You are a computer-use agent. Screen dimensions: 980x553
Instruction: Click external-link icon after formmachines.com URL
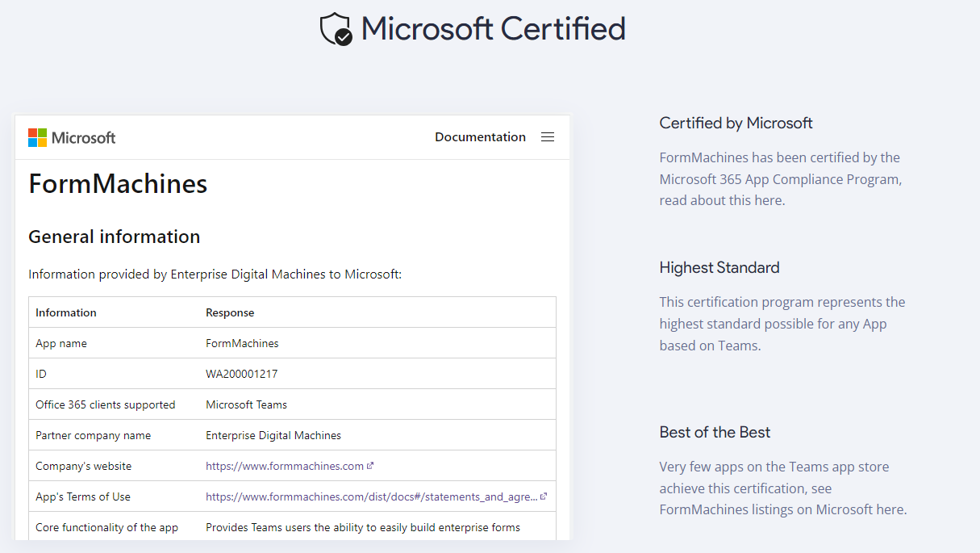pyautogui.click(x=370, y=466)
